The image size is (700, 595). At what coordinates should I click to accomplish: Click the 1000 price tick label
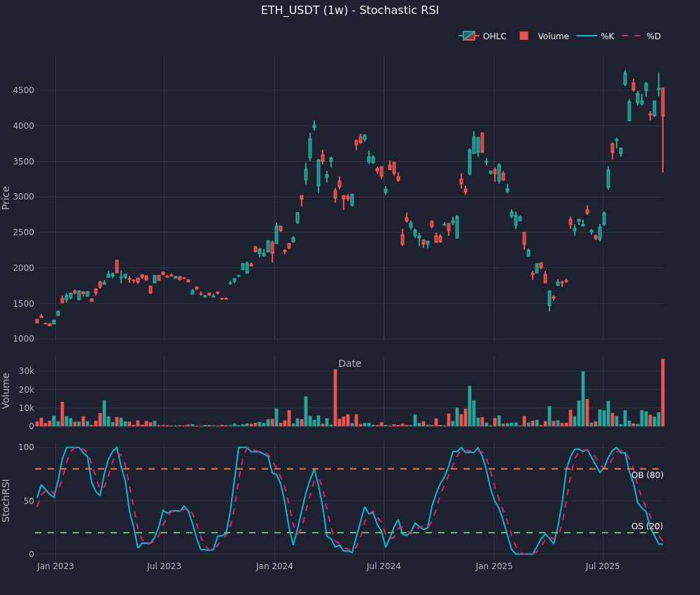[x=23, y=339]
